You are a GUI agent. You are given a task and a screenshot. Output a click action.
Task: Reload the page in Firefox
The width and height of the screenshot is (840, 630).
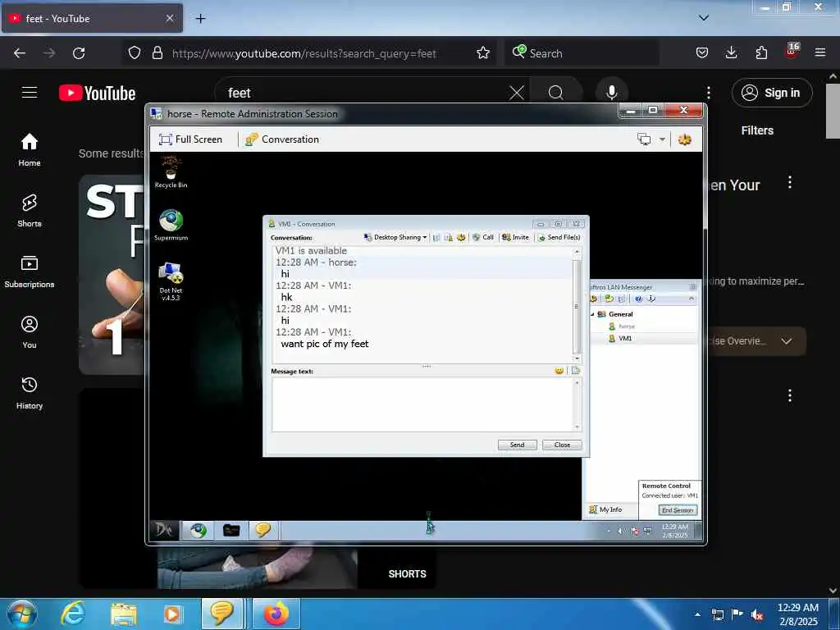point(79,53)
